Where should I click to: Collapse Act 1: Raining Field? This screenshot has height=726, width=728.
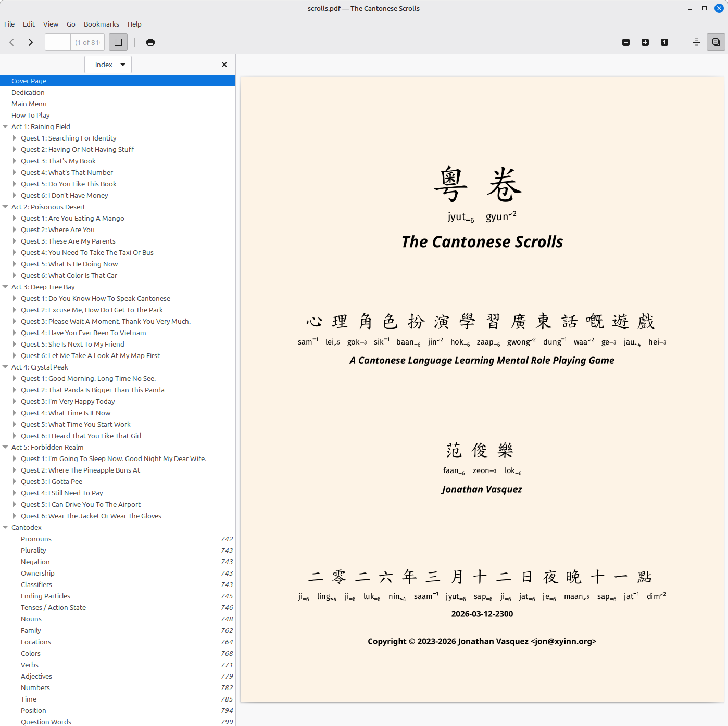point(5,126)
